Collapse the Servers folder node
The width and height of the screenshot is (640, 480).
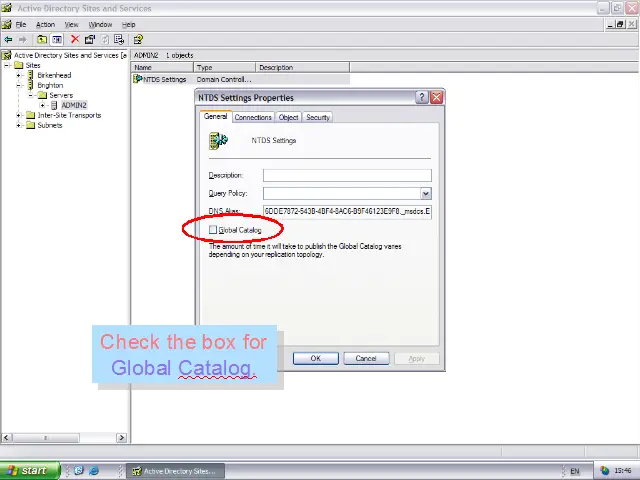pos(30,95)
